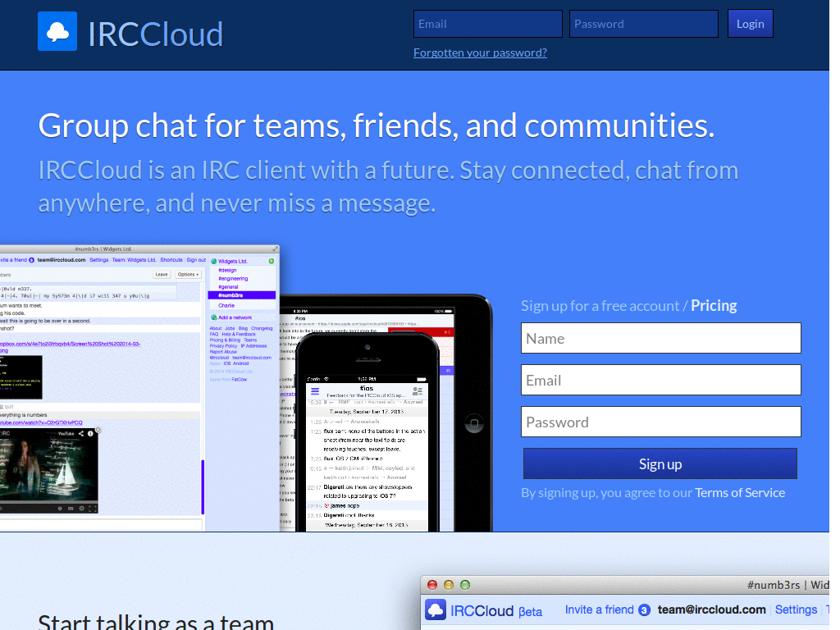The height and width of the screenshot is (630, 840).
Task: Click the icon next to Add a network
Action: tap(213, 317)
